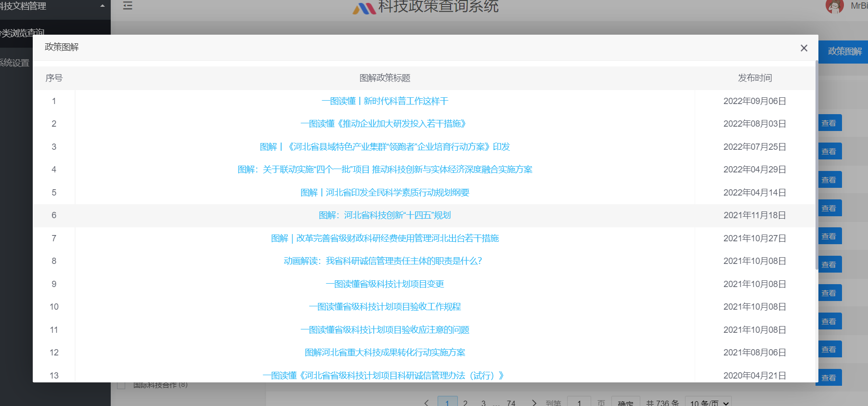Click the date 2020年04月21日

(755, 376)
